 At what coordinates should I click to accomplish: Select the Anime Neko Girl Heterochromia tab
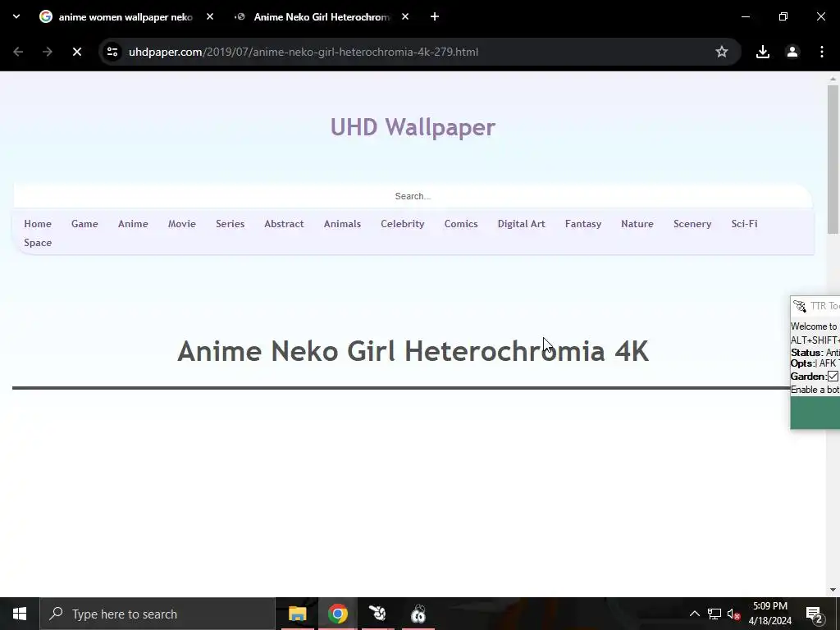click(x=322, y=17)
